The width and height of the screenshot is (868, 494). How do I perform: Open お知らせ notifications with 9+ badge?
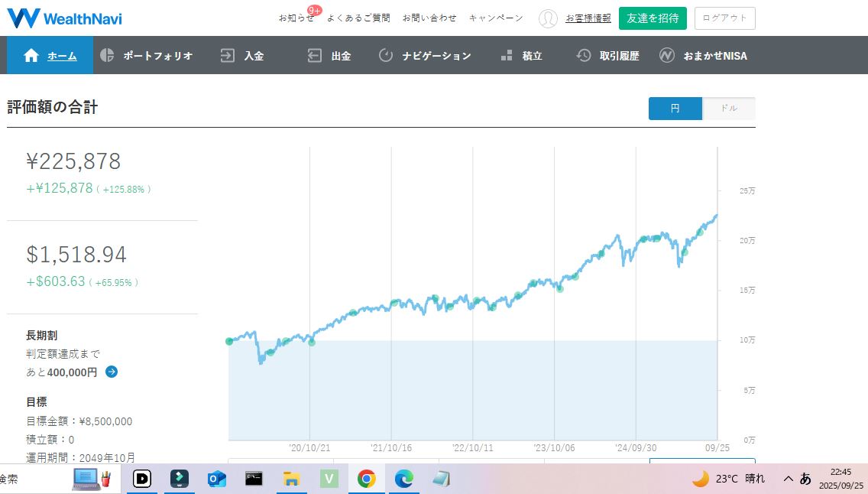tap(296, 18)
